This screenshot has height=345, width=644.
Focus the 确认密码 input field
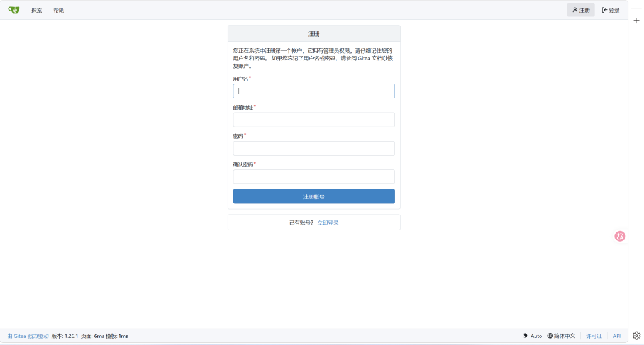(314, 176)
